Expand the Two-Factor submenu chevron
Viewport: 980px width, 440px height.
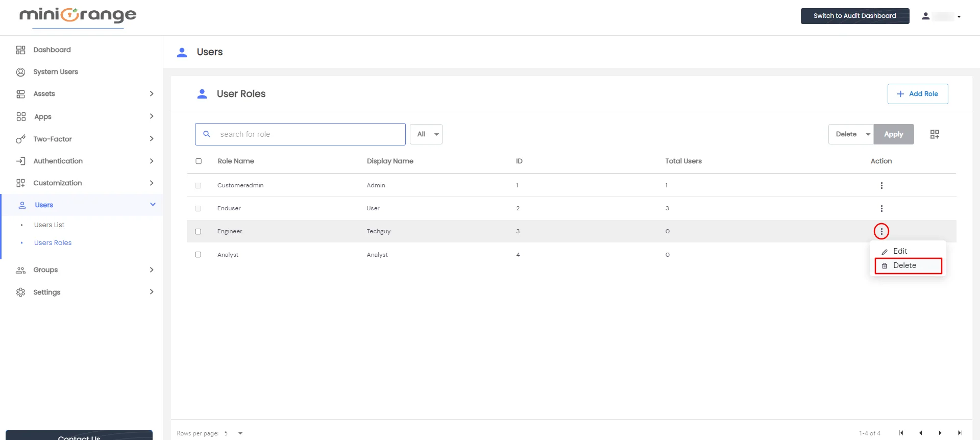click(x=152, y=139)
